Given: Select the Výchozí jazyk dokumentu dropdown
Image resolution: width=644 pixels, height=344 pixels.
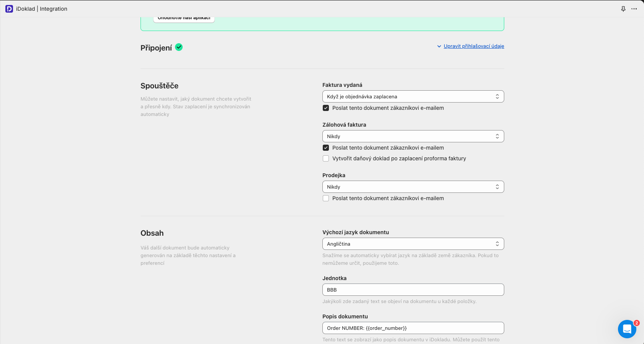Looking at the screenshot, I should point(413,244).
